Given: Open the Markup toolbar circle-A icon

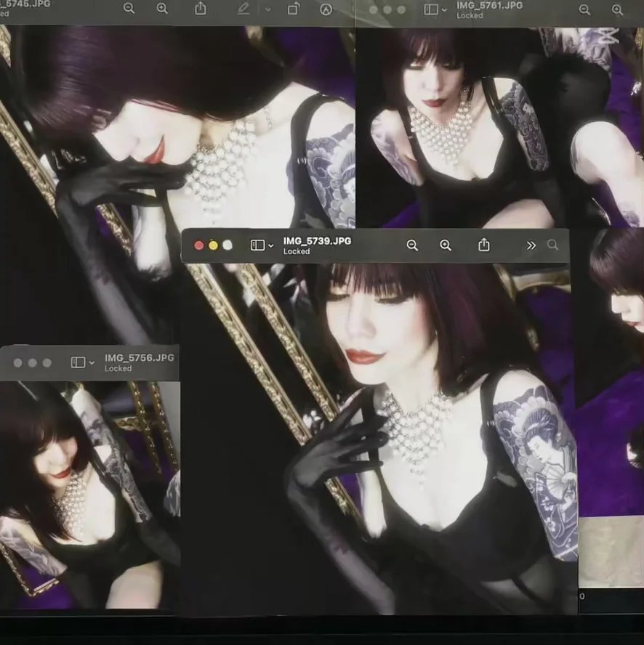Looking at the screenshot, I should tap(326, 9).
